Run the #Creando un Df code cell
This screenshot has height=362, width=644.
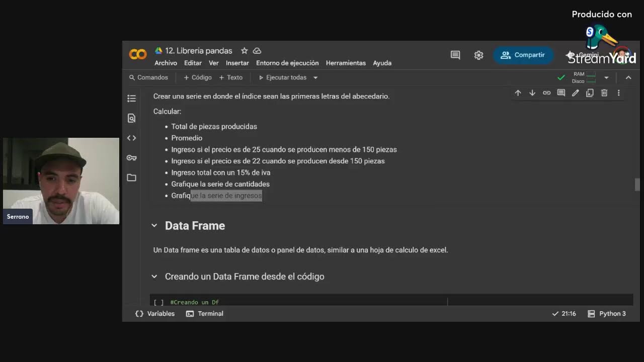(158, 302)
